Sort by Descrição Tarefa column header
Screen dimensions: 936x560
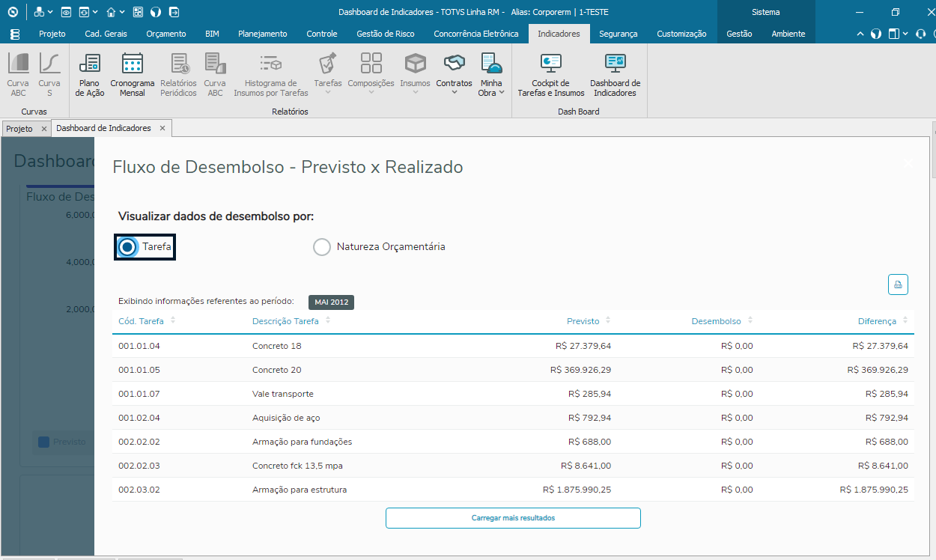(x=286, y=321)
